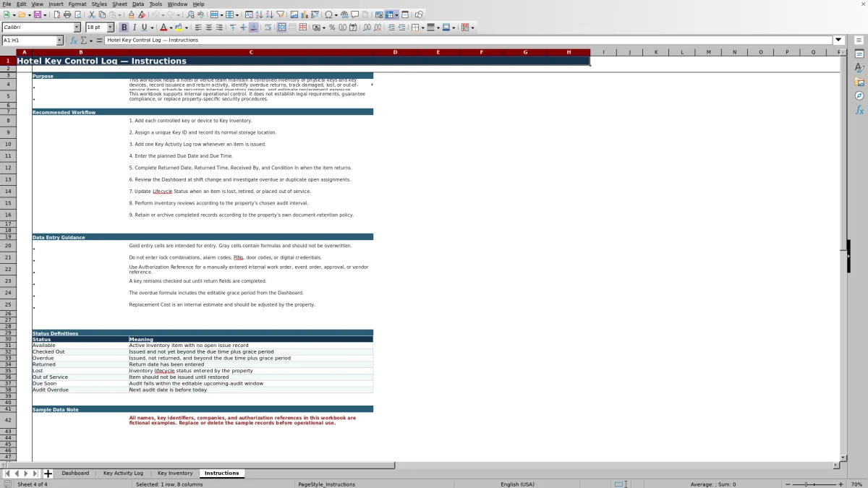
Task: Click the Export as PDF icon
Action: pos(56,14)
